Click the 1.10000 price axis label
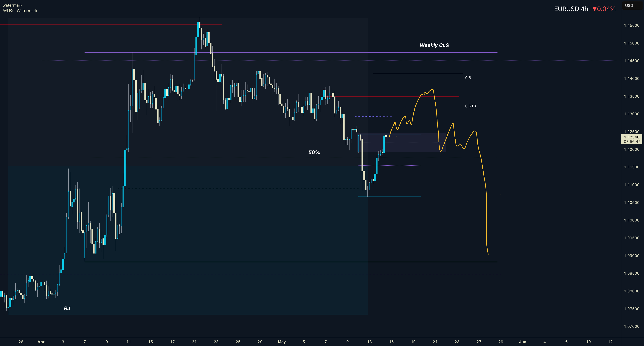 (632, 220)
